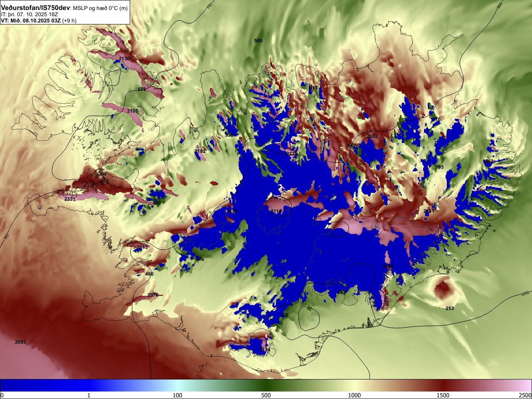The height and width of the screenshot is (399, 532).
Task: Click the '1000' isobar contour label
Action: [525, 294]
